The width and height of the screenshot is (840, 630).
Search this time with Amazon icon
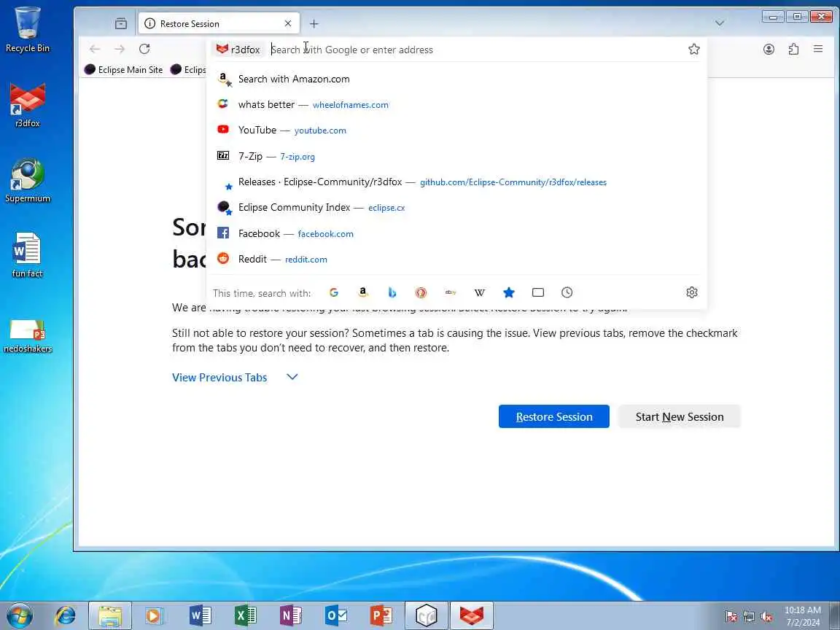(362, 292)
